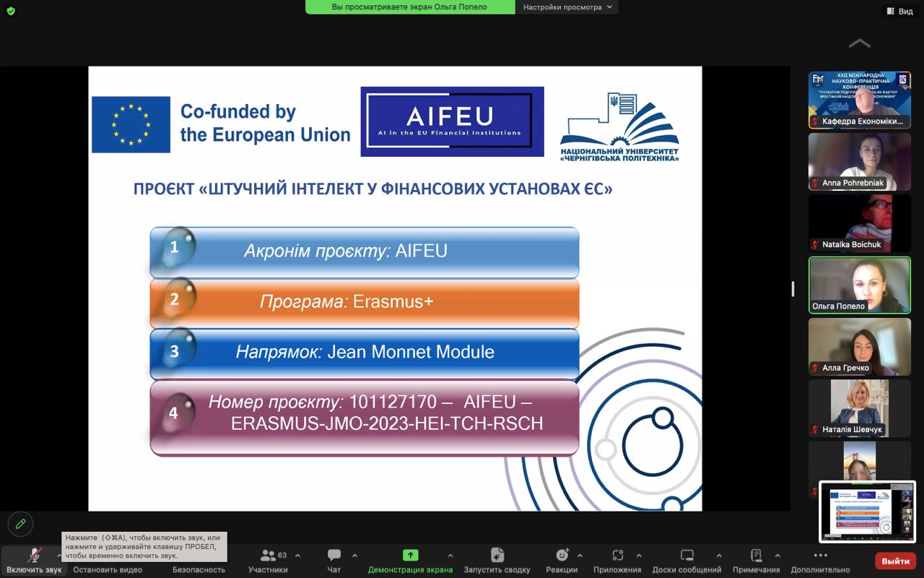Open Доски сообщений whiteboards
The width and height of the screenshot is (924, 578).
pos(687,555)
